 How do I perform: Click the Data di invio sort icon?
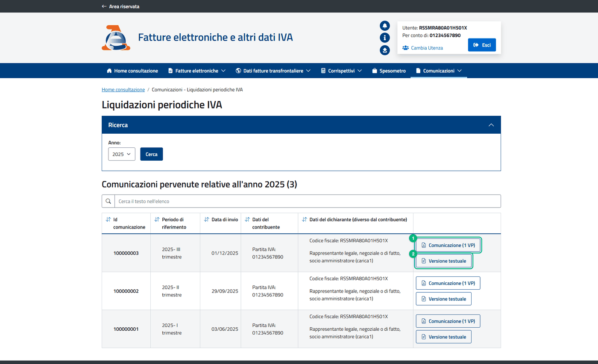pyautogui.click(x=207, y=220)
